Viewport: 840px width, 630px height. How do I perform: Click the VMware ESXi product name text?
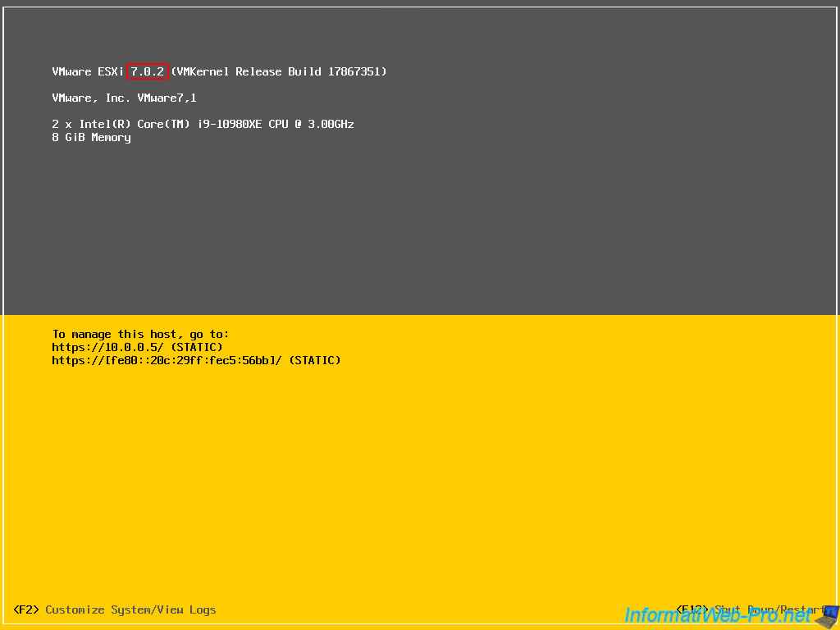point(87,72)
